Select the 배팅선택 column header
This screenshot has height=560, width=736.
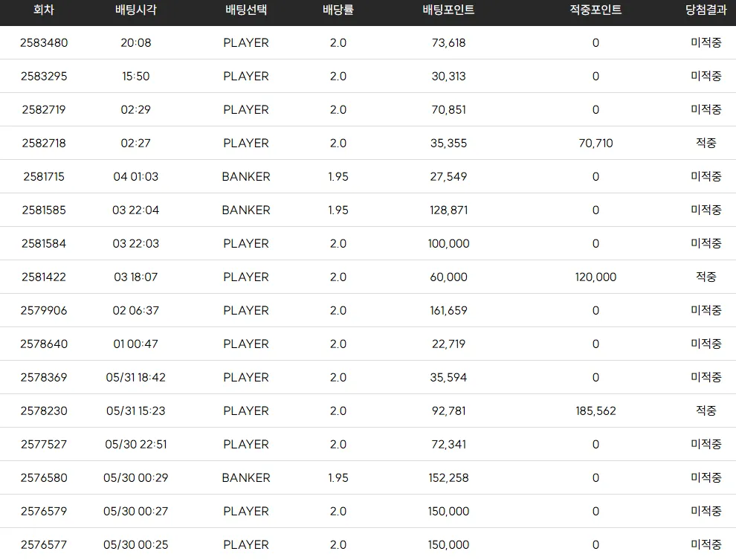(246, 10)
